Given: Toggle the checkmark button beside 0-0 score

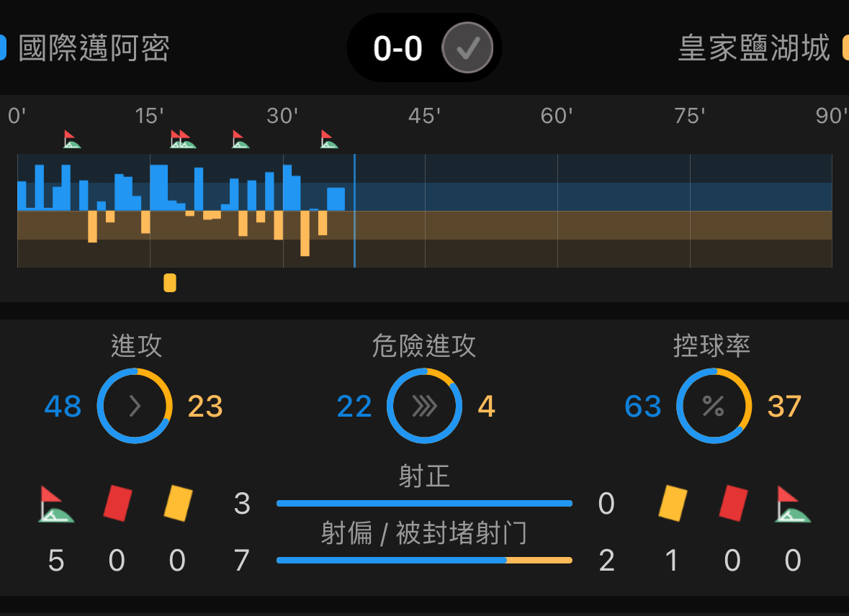Looking at the screenshot, I should click(467, 47).
